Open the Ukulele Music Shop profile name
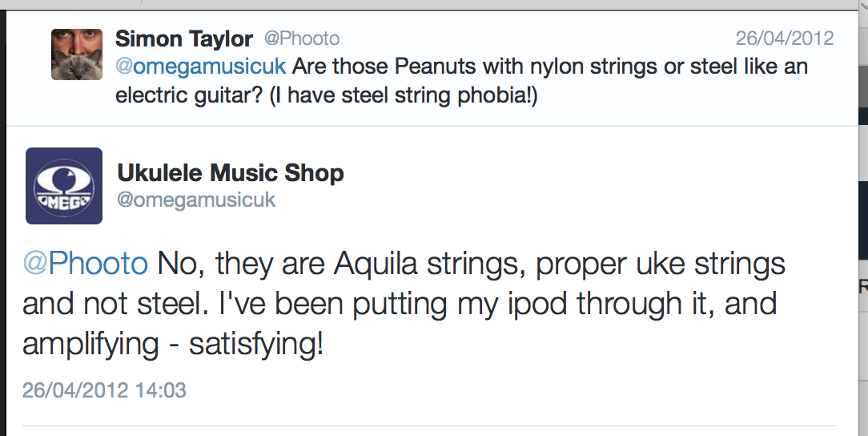 (x=231, y=172)
